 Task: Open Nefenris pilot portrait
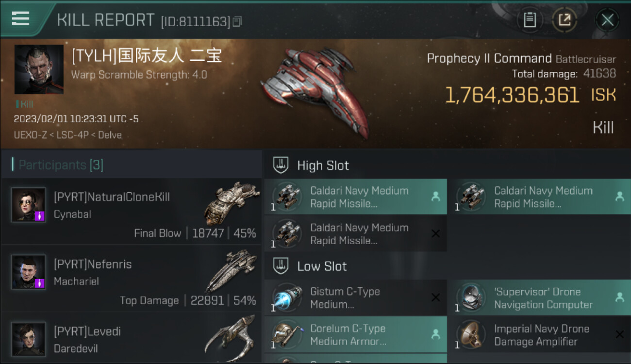29,272
